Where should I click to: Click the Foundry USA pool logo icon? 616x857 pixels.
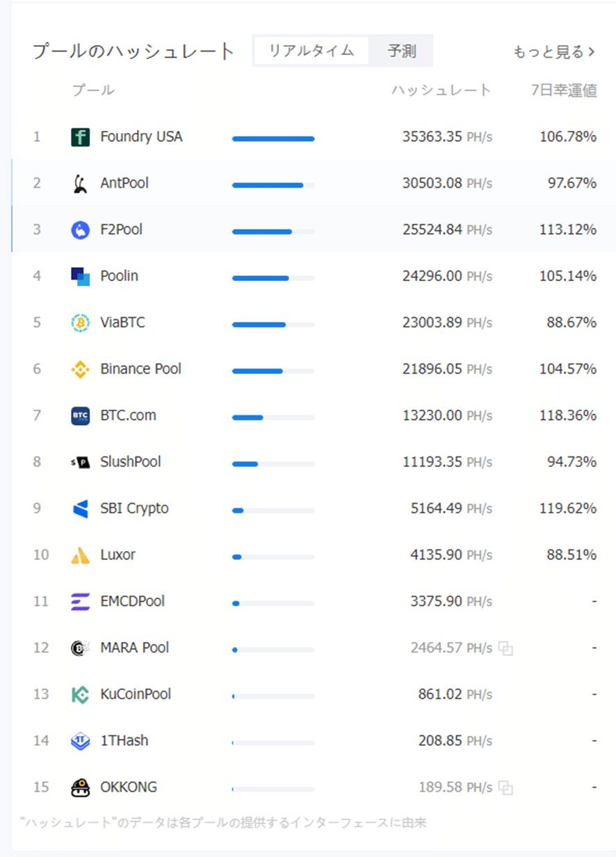click(x=81, y=137)
